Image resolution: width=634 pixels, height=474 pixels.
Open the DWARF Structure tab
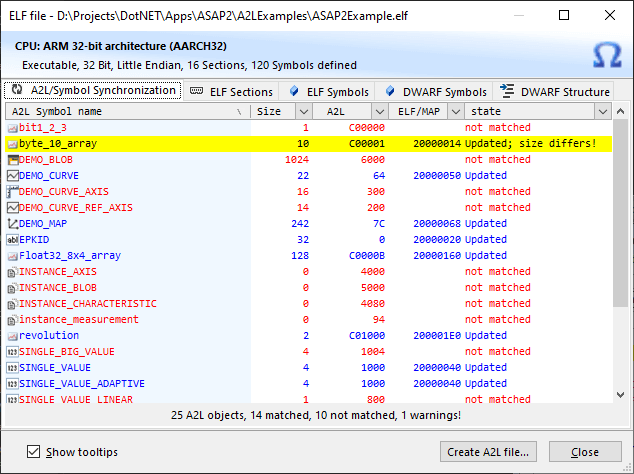(556, 92)
